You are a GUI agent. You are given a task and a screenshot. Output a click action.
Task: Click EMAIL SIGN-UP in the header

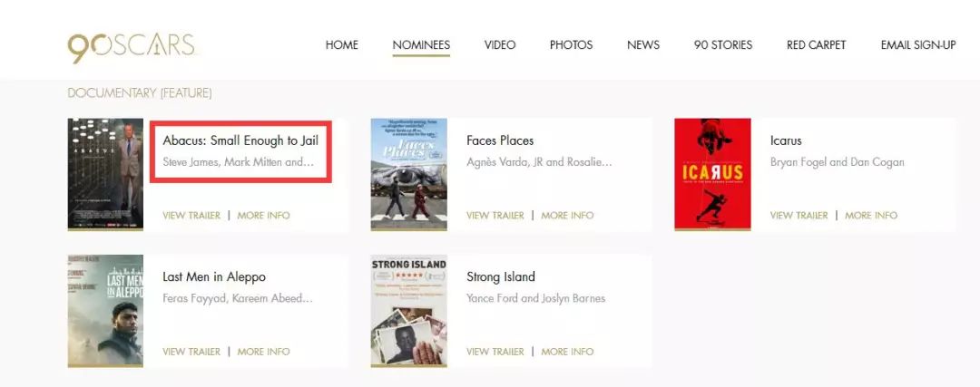[918, 45]
